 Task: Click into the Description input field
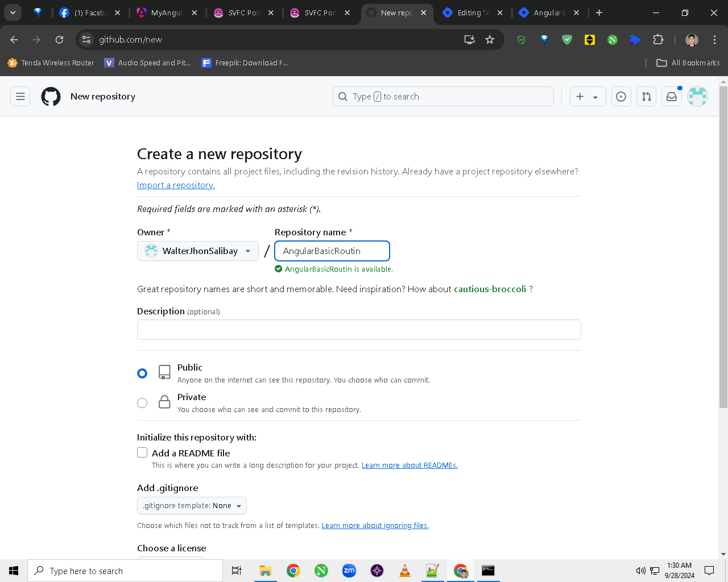pos(359,330)
